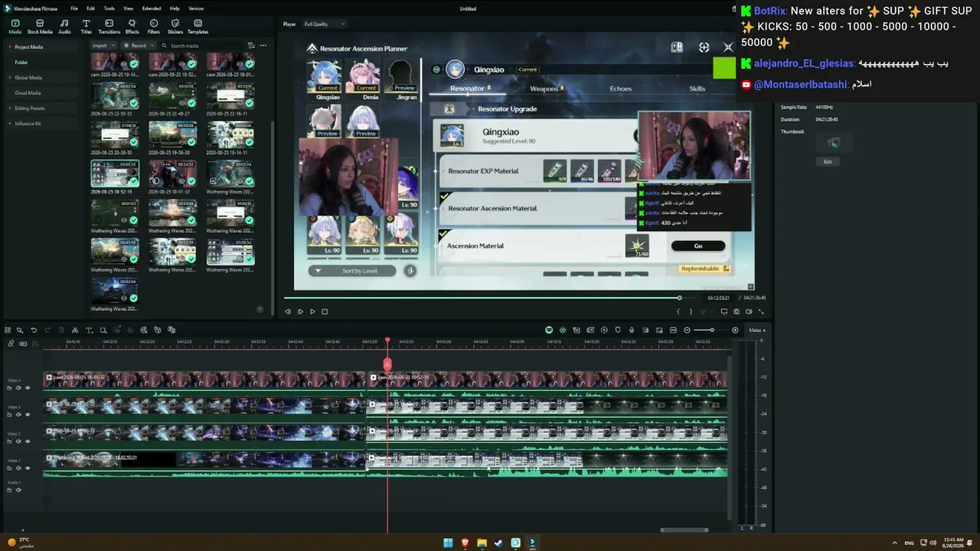Stop playback with the square button
Viewport: 980px width, 551px height.
point(325,311)
